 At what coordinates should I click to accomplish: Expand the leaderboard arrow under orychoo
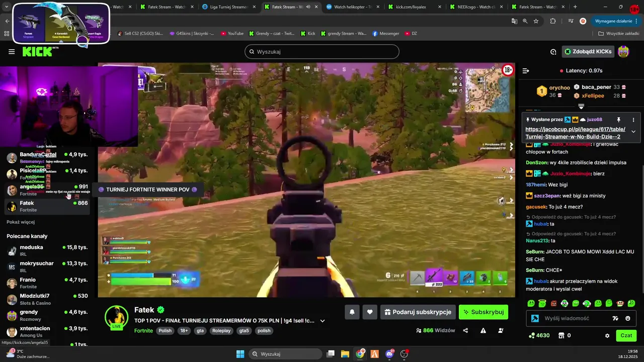point(581,106)
